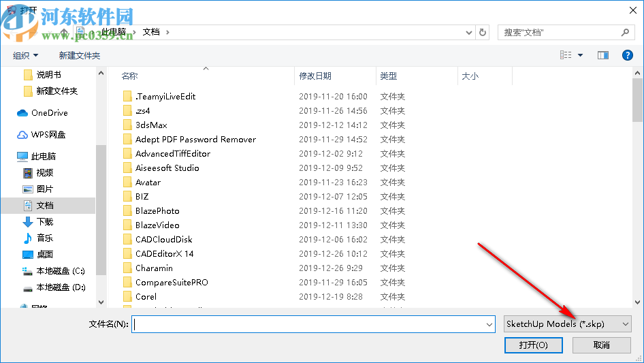Click 文件夹 type of 3dsMax row

[x=393, y=125]
